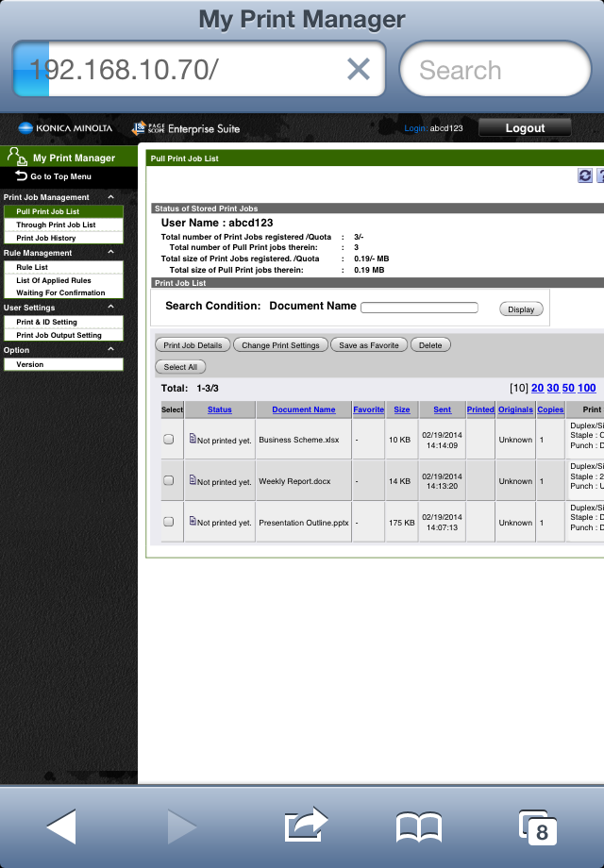Screen dimensions: 604x868
Task: Tap the browser URL address field
Action: click(x=198, y=69)
